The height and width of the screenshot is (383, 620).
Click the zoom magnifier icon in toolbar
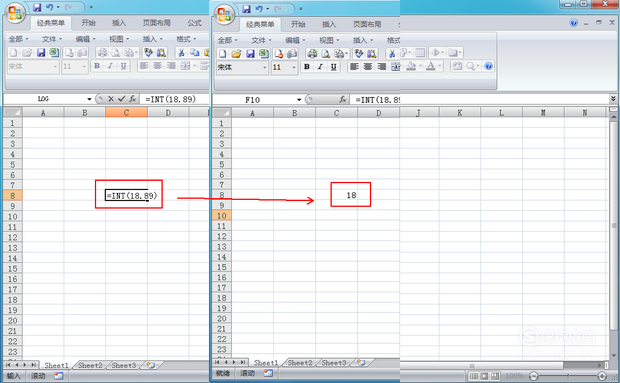click(470, 66)
